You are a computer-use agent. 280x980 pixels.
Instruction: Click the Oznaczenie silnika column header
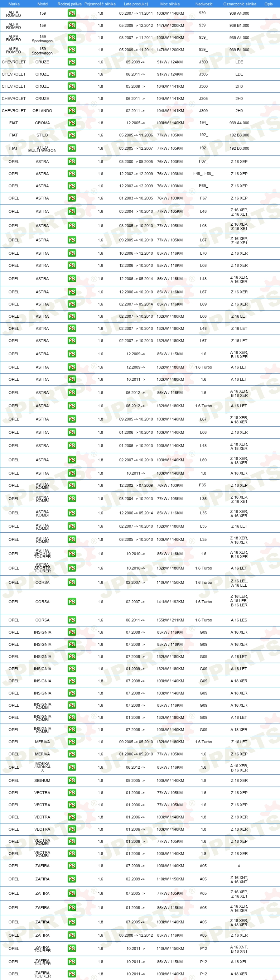click(x=240, y=4)
